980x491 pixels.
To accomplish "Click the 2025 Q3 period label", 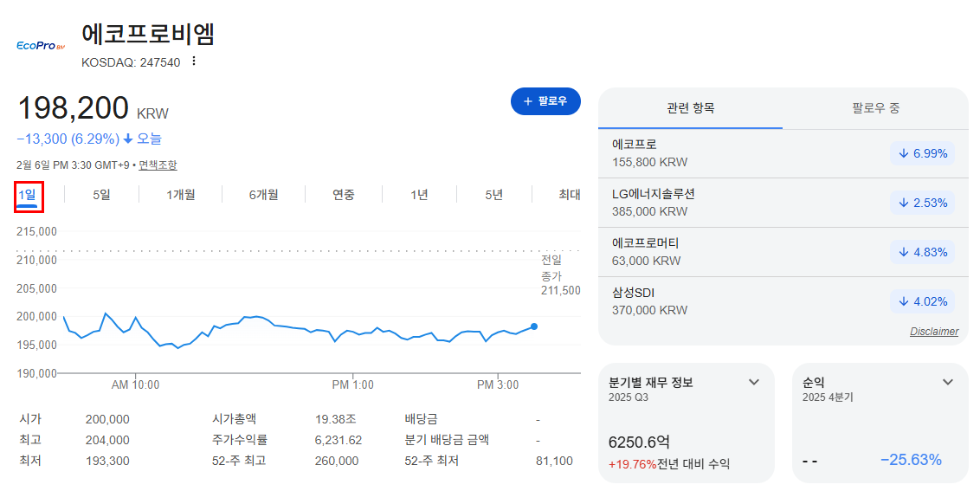I will click(629, 397).
